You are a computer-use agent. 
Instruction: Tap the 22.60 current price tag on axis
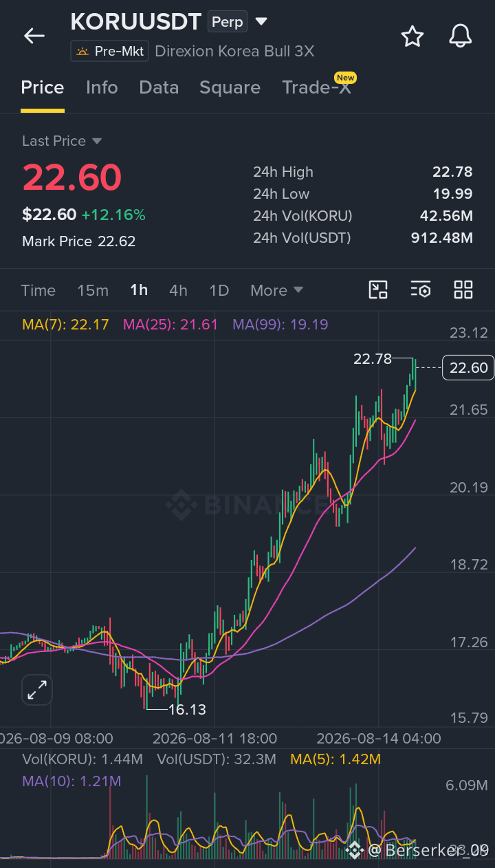coord(468,368)
